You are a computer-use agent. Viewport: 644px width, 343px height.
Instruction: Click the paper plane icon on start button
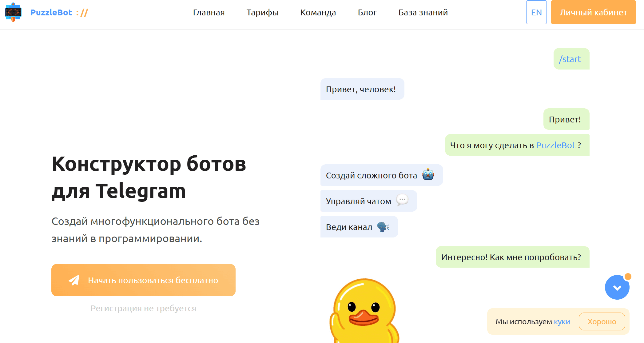(x=74, y=280)
